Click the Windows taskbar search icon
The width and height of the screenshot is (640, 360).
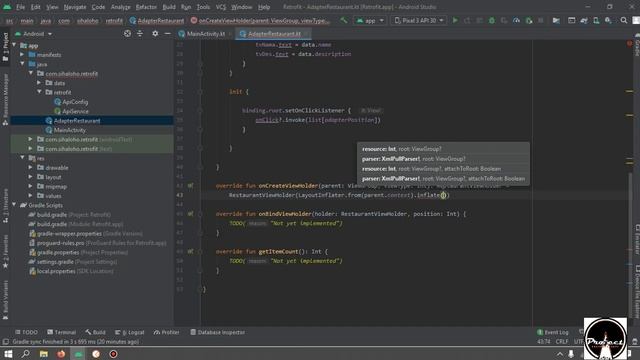[x=25, y=354]
